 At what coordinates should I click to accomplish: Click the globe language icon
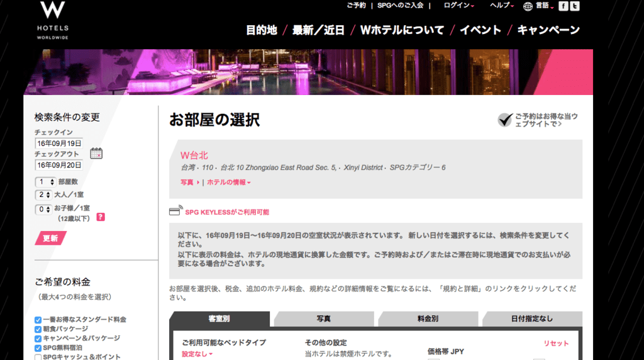[528, 6]
